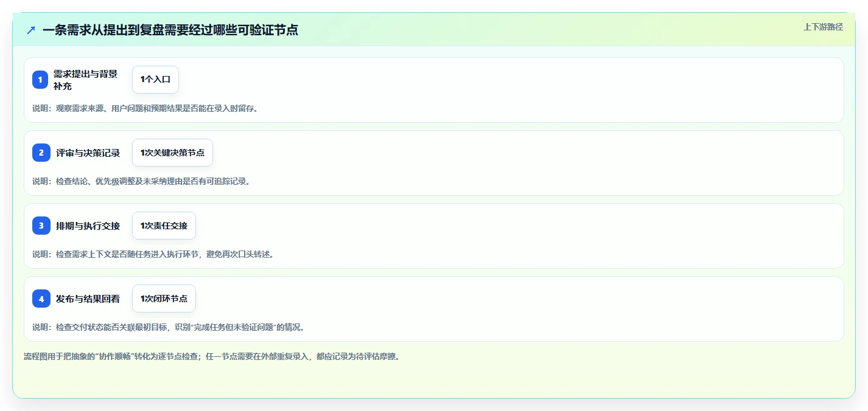Click the description starting '说明：检查结论、优先级调整'

click(x=141, y=181)
